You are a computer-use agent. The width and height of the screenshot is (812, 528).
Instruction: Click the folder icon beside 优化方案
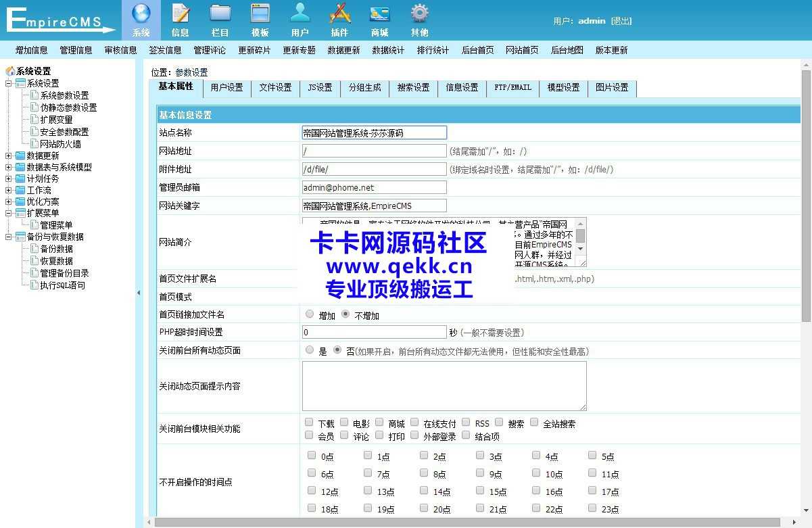[x=20, y=201]
